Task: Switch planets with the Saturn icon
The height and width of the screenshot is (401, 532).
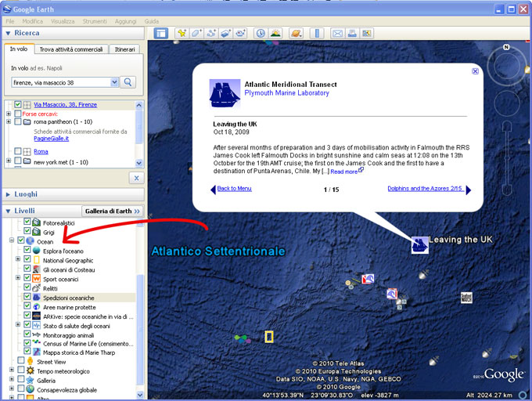Action: point(296,33)
